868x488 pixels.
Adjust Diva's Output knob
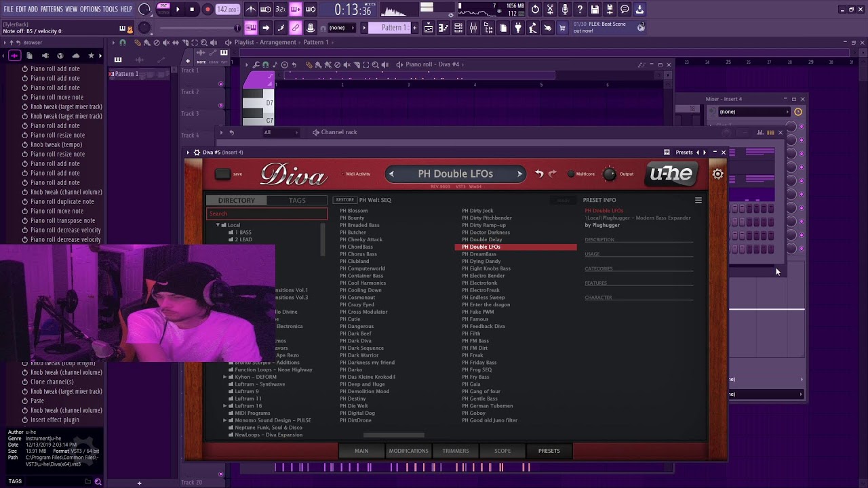[609, 174]
